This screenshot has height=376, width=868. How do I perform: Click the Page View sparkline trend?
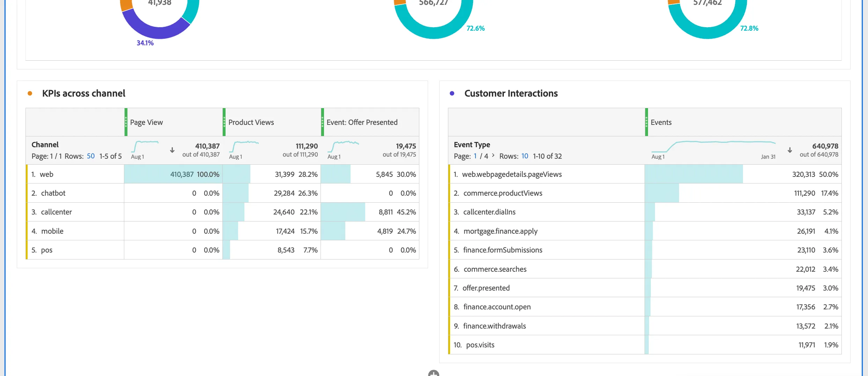click(145, 146)
